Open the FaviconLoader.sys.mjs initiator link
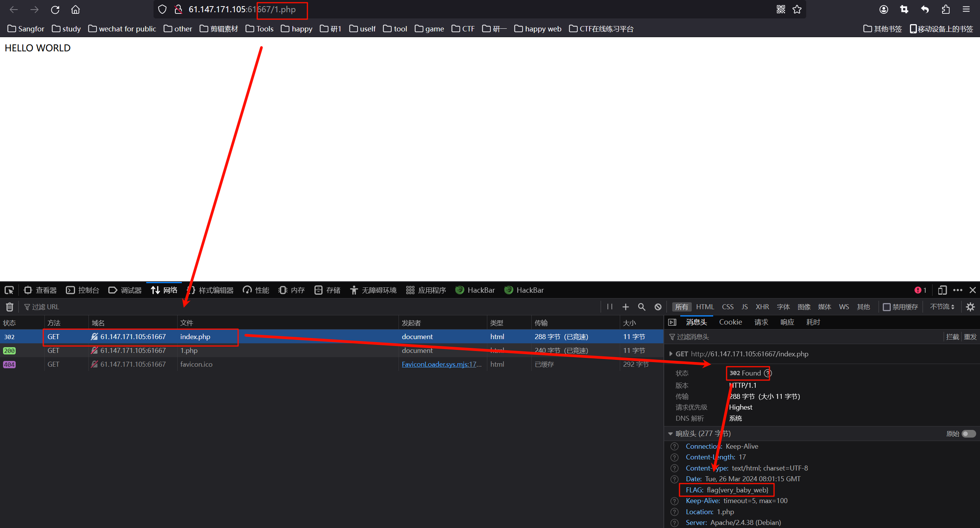This screenshot has width=980, height=528. (x=441, y=364)
